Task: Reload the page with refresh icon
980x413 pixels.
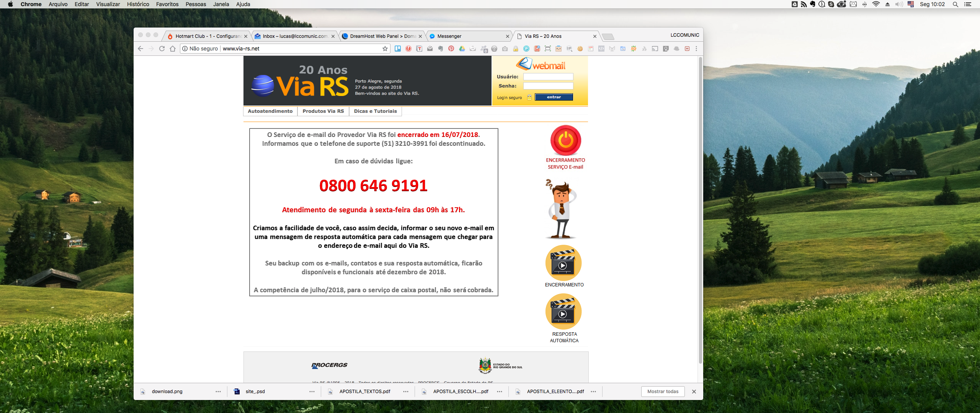Action: pos(162,49)
